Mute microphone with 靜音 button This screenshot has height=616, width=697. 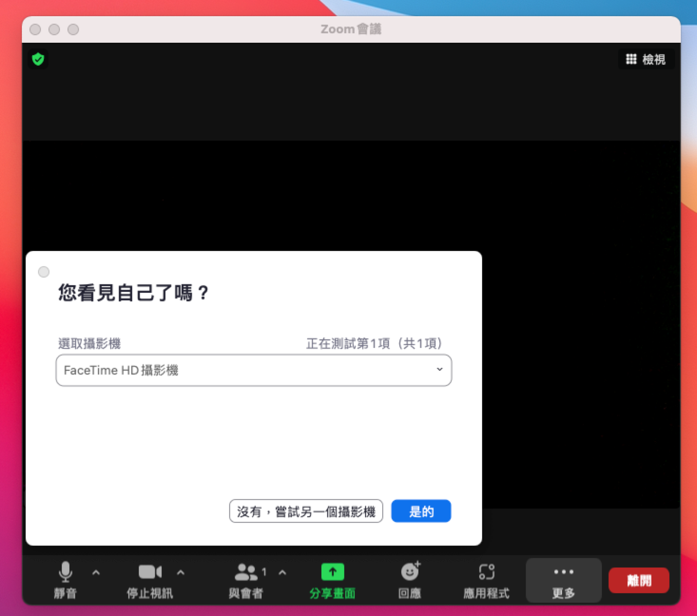click(65, 580)
